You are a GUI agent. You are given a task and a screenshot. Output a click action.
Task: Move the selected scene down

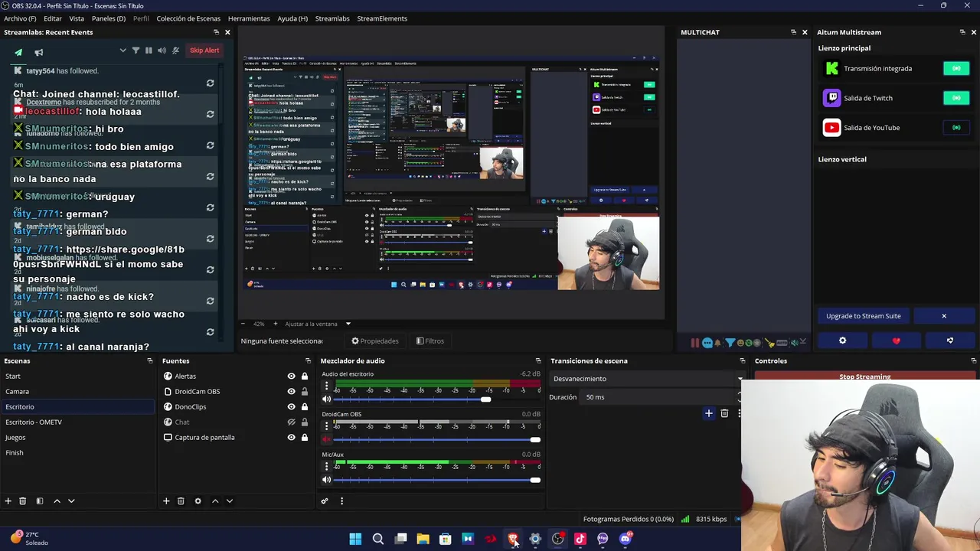tap(71, 500)
